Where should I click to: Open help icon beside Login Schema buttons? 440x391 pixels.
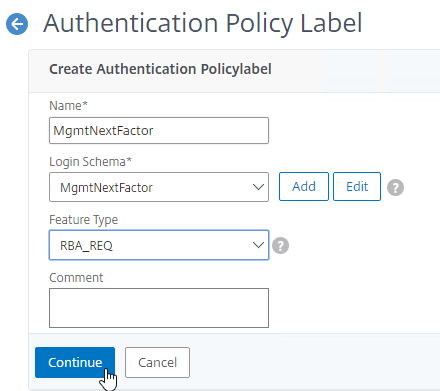(x=395, y=187)
